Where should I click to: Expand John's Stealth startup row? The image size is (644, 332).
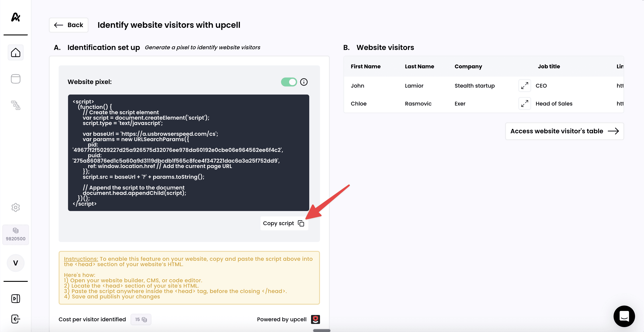[x=525, y=86]
